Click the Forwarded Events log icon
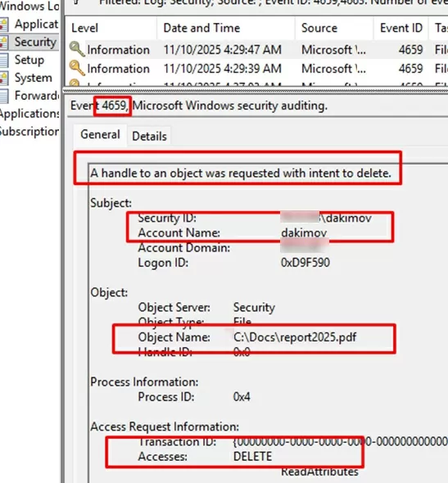Image resolution: width=448 pixels, height=483 pixels. (4, 96)
